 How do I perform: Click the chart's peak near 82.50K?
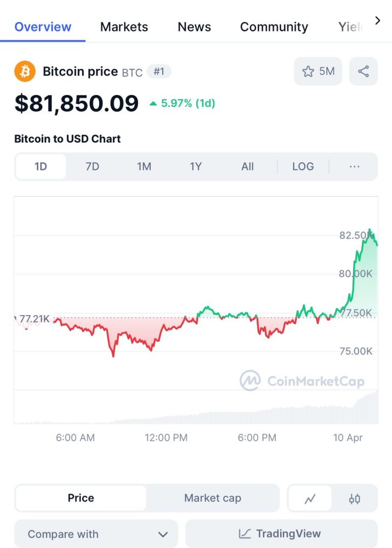[370, 230]
